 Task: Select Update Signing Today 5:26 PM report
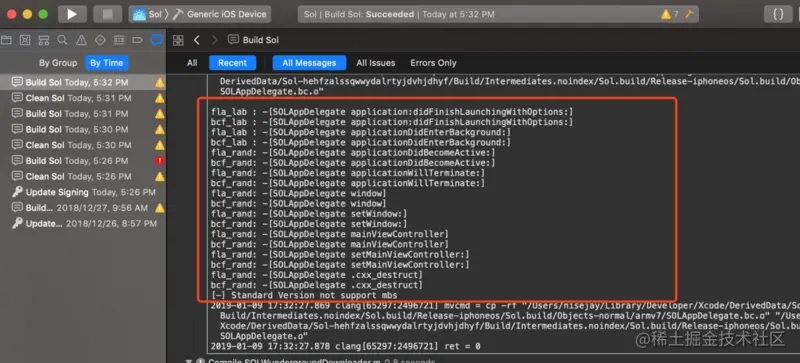(83, 192)
